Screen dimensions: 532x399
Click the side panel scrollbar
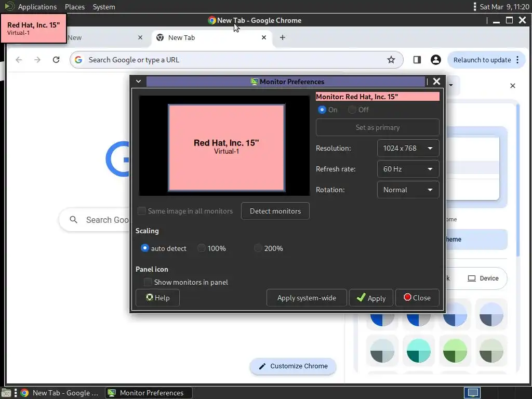click(x=518, y=180)
